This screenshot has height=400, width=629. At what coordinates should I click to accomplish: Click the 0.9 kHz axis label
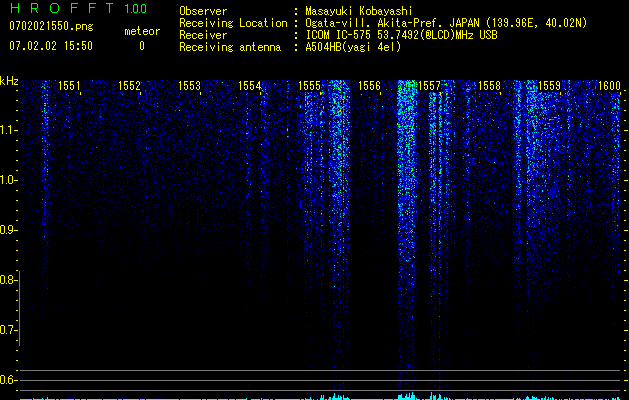click(x=7, y=230)
